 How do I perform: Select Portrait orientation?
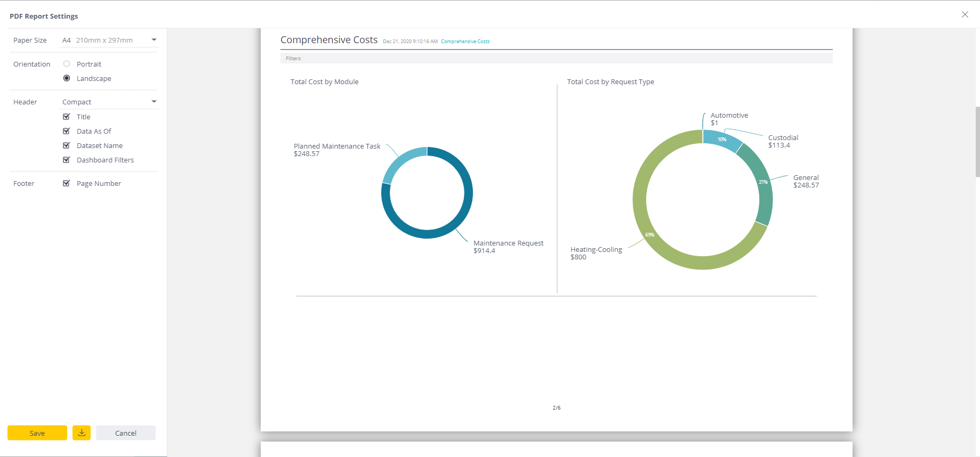(x=67, y=64)
